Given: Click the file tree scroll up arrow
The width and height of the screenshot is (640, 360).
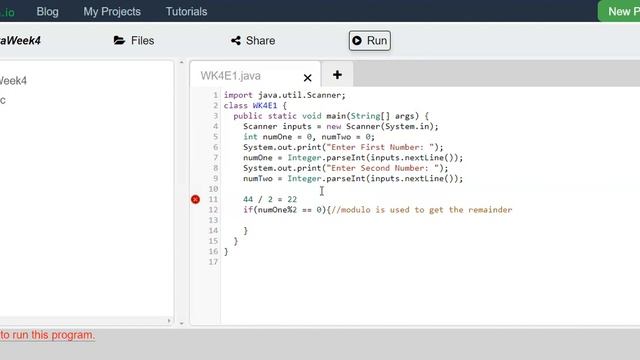Looking at the screenshot, I should [x=182, y=62].
